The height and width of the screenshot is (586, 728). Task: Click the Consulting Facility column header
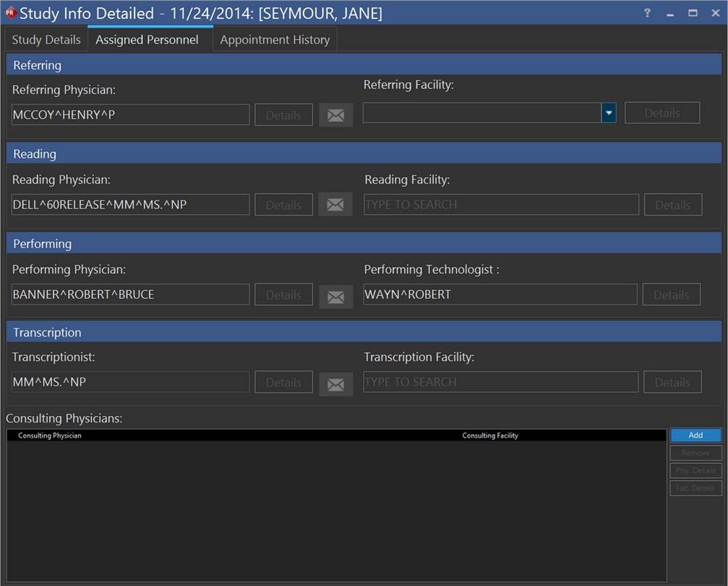[490, 436]
